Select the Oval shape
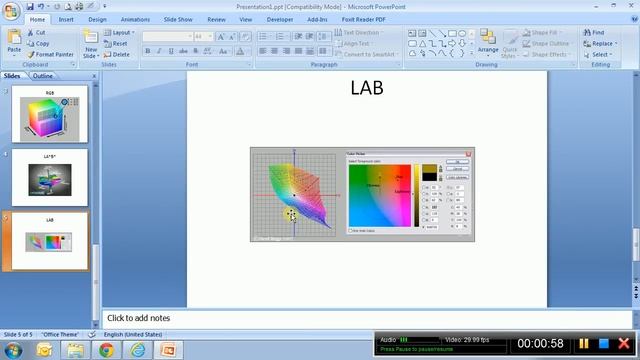Screen dimensions: 640x360 462,33
